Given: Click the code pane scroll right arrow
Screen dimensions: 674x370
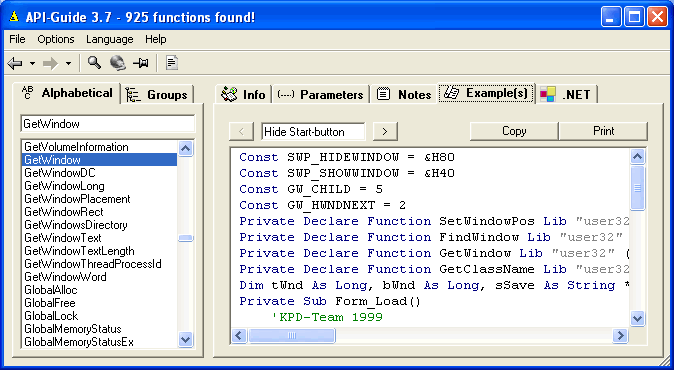Looking at the screenshot, I should (620, 335).
